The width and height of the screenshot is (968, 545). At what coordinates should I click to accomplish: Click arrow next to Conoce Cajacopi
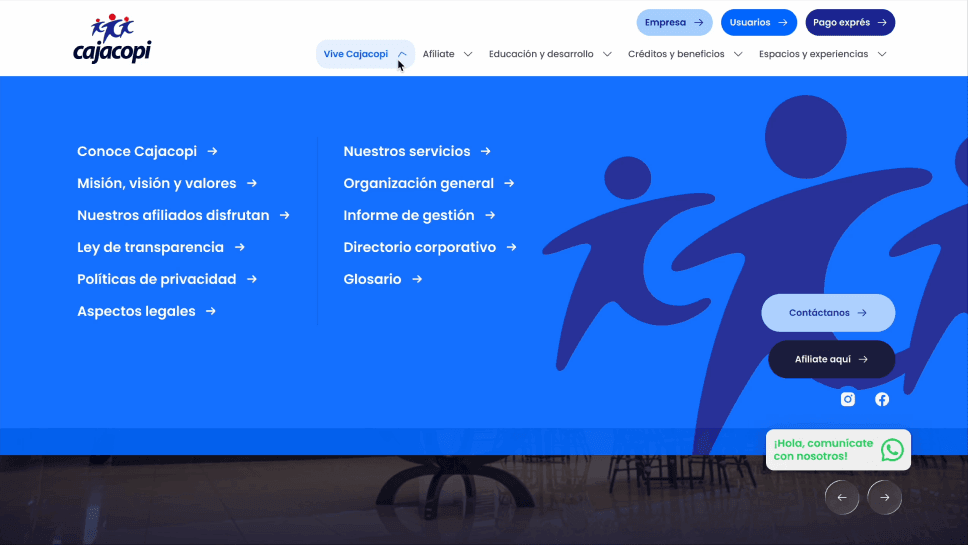(212, 151)
